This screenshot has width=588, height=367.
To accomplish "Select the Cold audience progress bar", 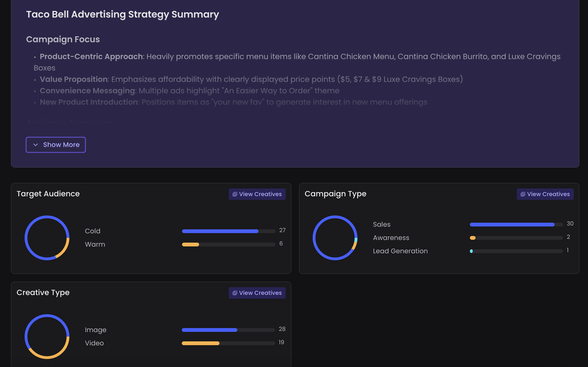I will click(x=229, y=231).
